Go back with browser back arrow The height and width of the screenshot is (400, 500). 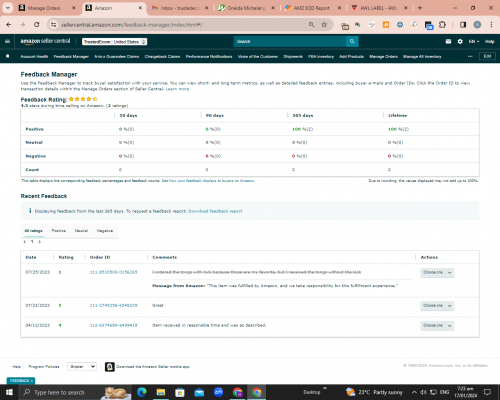click(x=9, y=25)
